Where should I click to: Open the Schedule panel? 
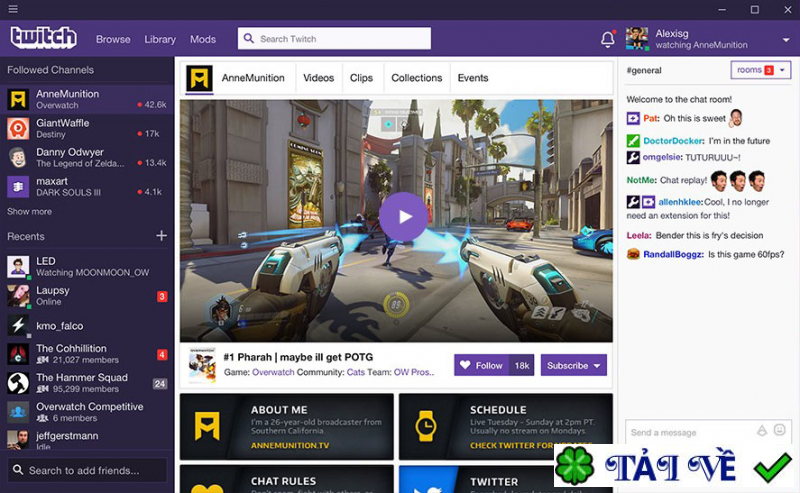coord(506,426)
